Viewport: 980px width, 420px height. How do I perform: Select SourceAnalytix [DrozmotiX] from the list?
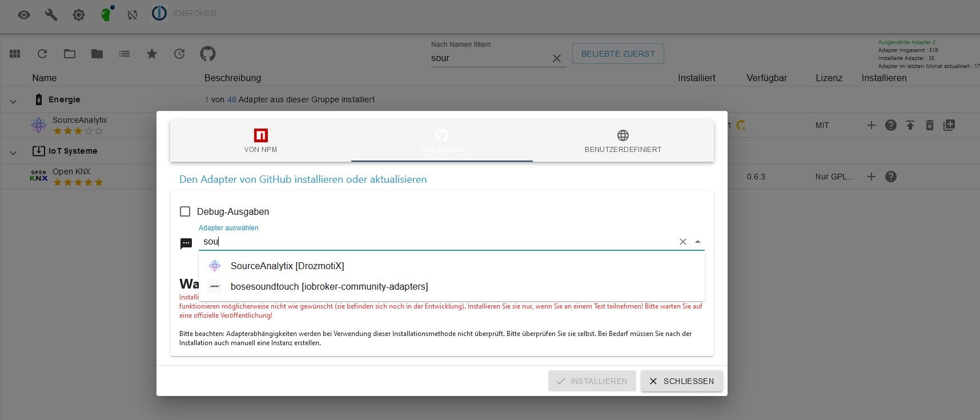452,266
